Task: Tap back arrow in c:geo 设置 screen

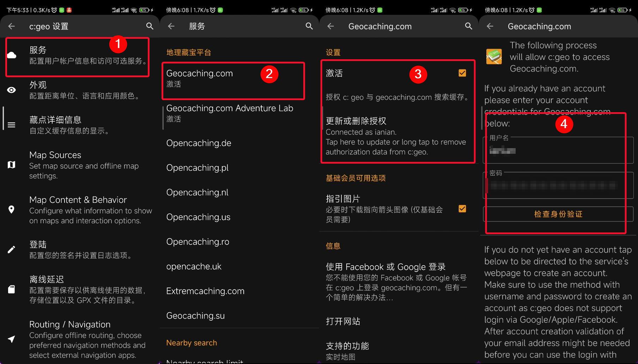Action: coord(12,26)
